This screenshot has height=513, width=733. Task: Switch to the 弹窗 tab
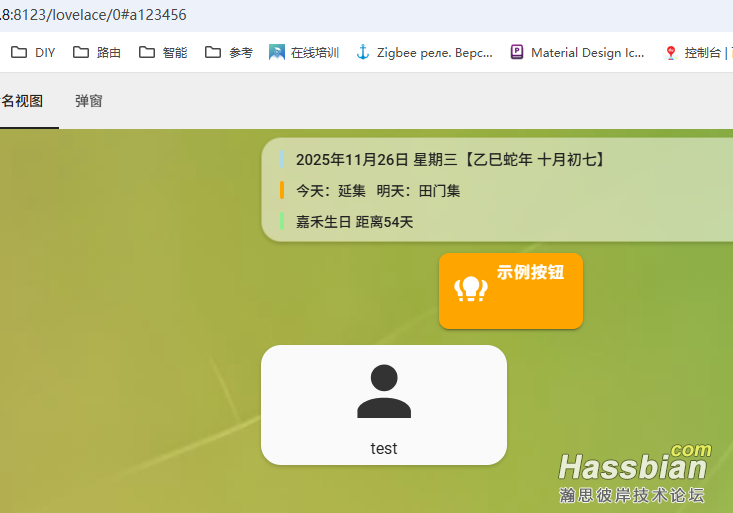tap(89, 101)
